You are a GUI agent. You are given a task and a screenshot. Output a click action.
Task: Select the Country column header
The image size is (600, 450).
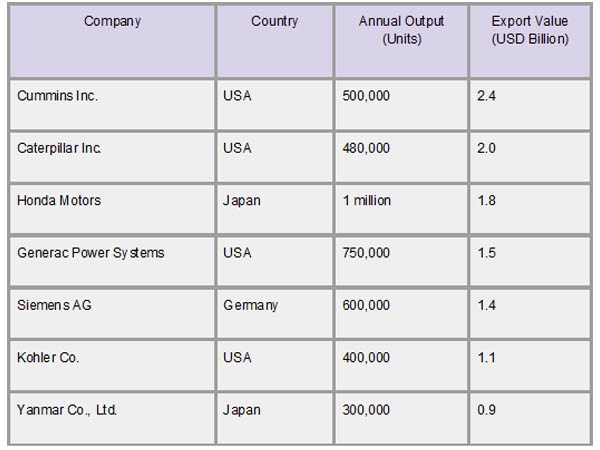[x=274, y=21]
